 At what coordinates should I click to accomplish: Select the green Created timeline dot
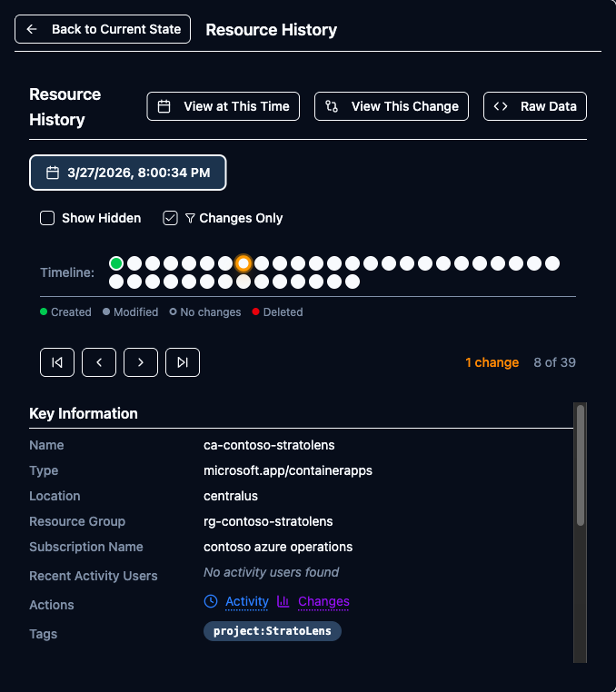(116, 263)
